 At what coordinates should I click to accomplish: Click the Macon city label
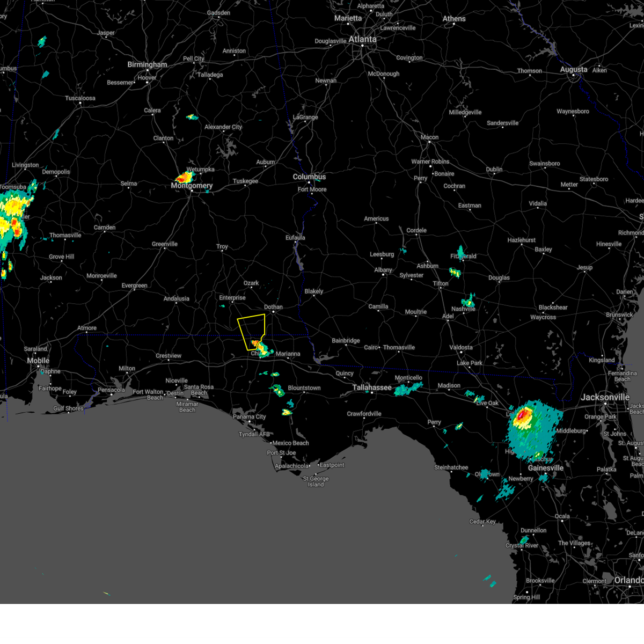[429, 137]
